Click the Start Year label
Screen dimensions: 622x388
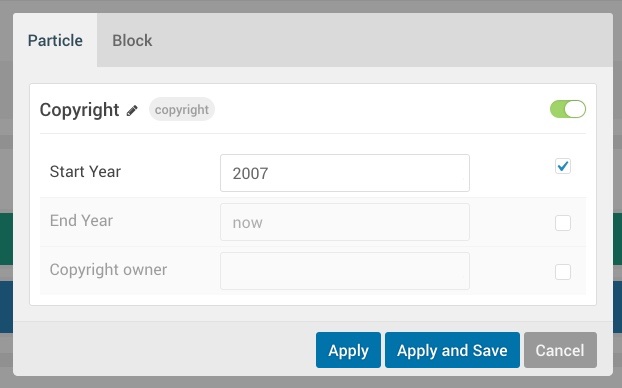[x=85, y=171]
